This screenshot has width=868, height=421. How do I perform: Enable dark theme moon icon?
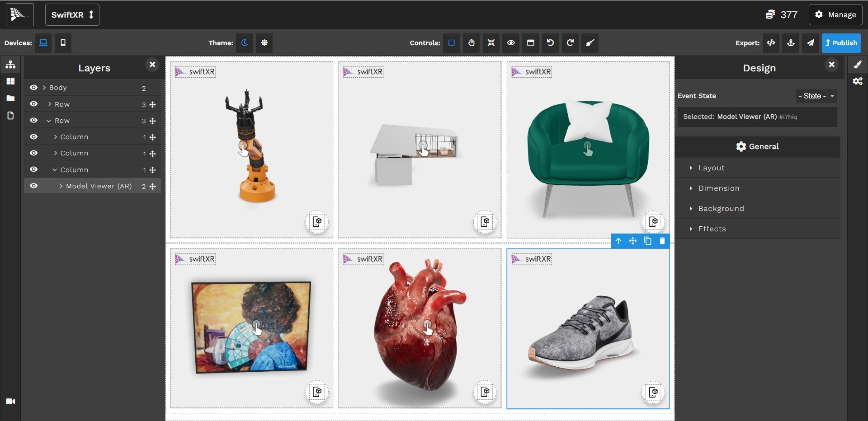pyautogui.click(x=245, y=43)
